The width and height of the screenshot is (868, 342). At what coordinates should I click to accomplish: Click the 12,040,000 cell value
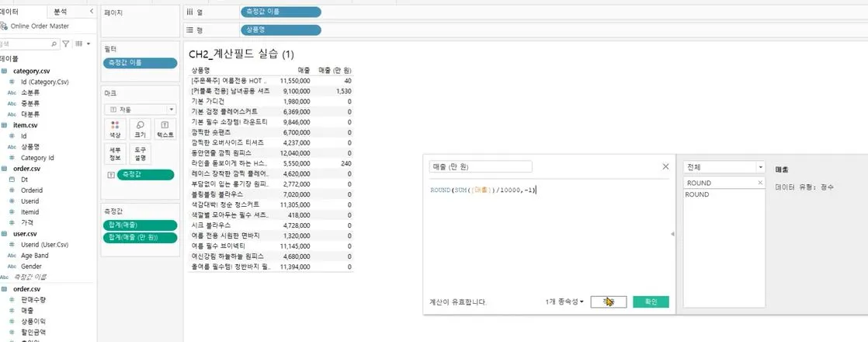296,153
